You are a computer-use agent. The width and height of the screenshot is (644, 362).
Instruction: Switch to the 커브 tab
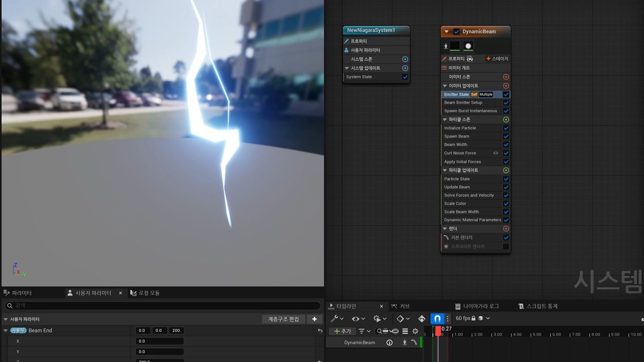(x=400, y=307)
